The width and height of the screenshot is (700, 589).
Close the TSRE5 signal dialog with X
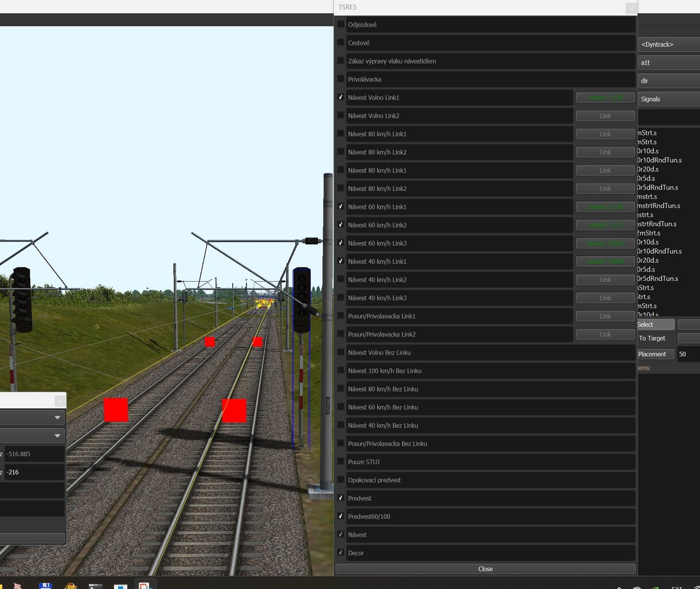631,8
